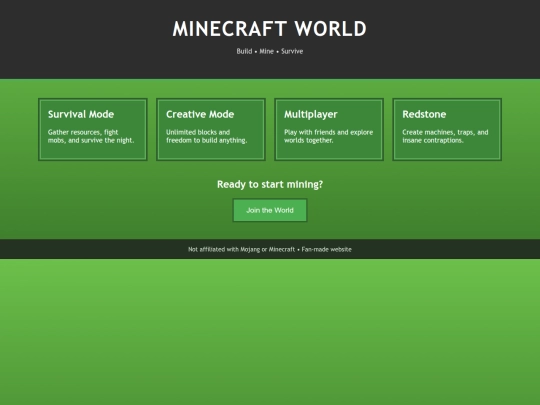Image resolution: width=540 pixels, height=405 pixels.
Task: Select the Creative Mode card
Action: 211,129
